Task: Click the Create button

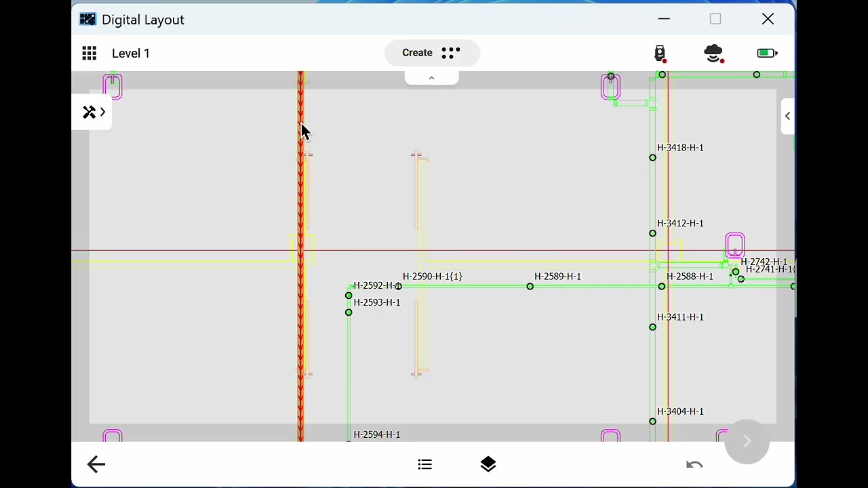Action: [432, 53]
